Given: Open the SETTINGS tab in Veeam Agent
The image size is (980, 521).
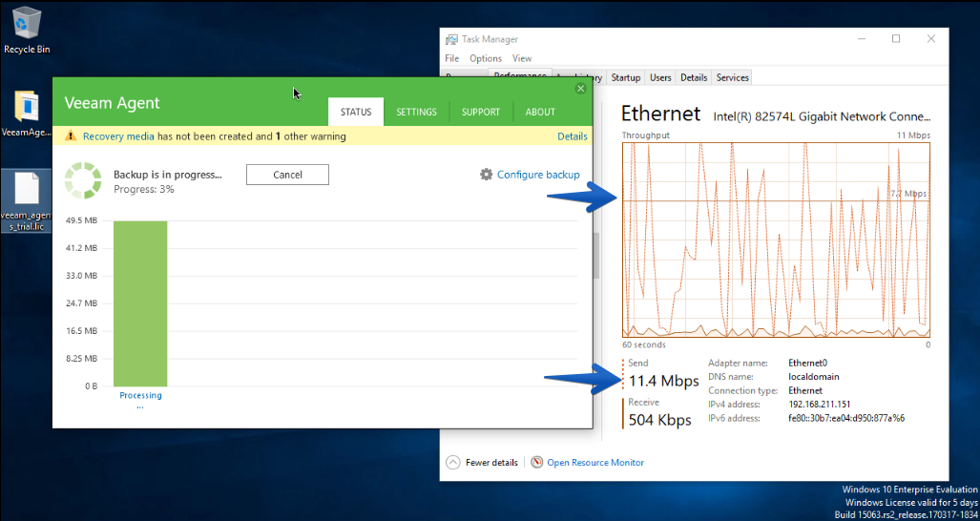Looking at the screenshot, I should [416, 112].
